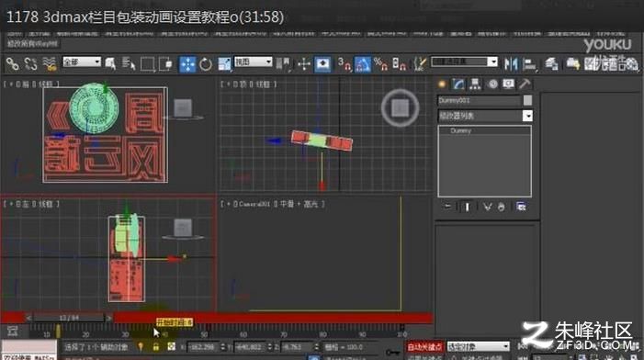
Task: Open the Utilities hammer panel tab
Action: [525, 84]
